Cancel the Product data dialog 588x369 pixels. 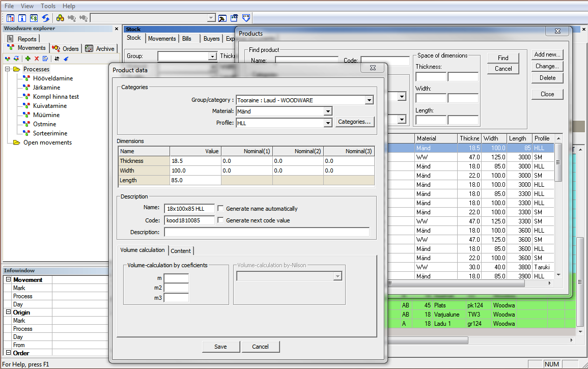click(x=260, y=347)
